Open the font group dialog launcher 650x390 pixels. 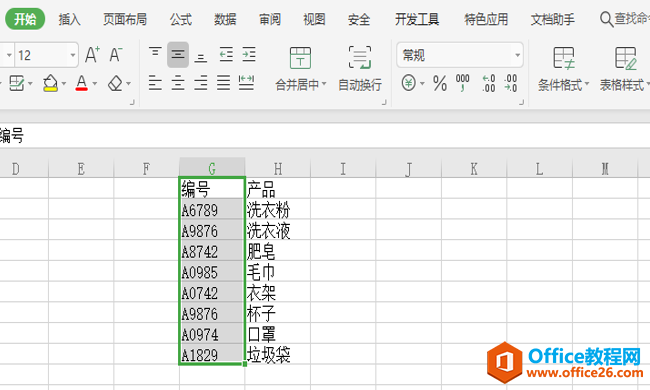(132, 102)
